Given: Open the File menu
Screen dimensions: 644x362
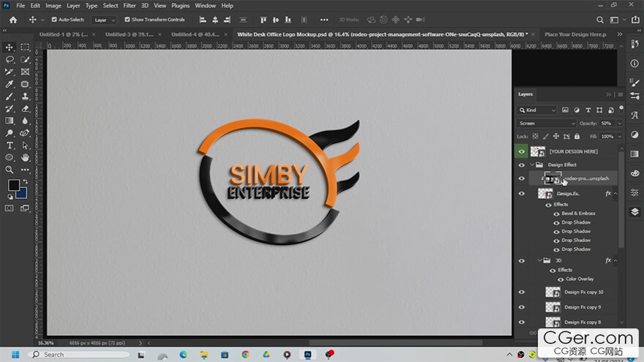Looking at the screenshot, I should click(20, 6).
